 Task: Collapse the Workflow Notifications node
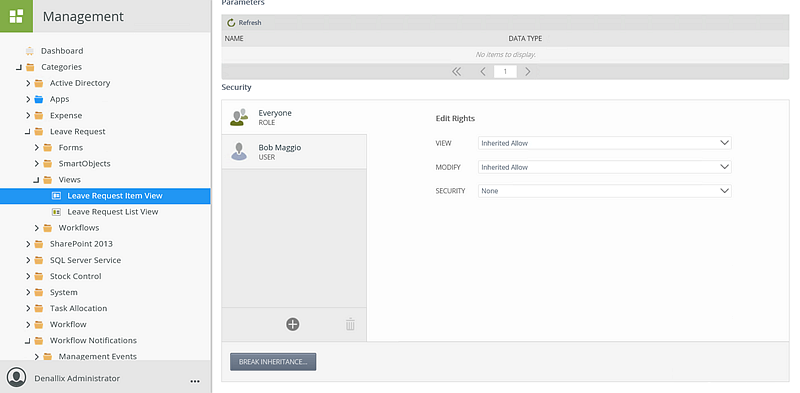28,341
